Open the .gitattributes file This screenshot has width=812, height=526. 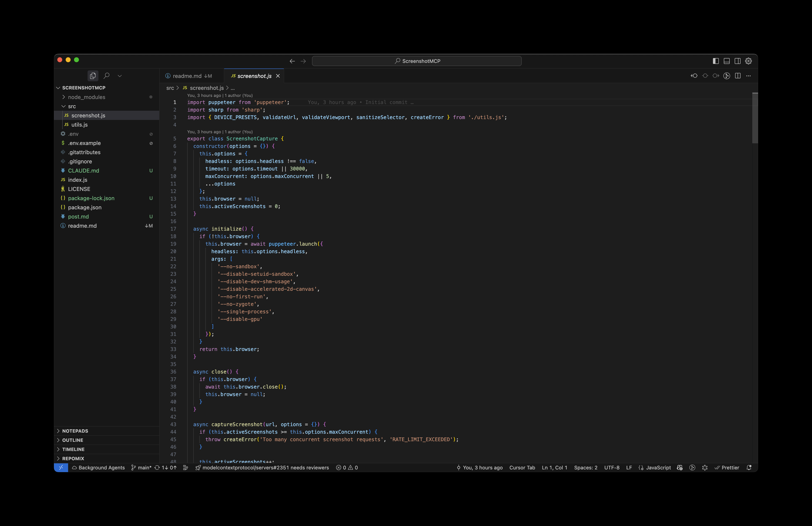pyautogui.click(x=107, y=152)
